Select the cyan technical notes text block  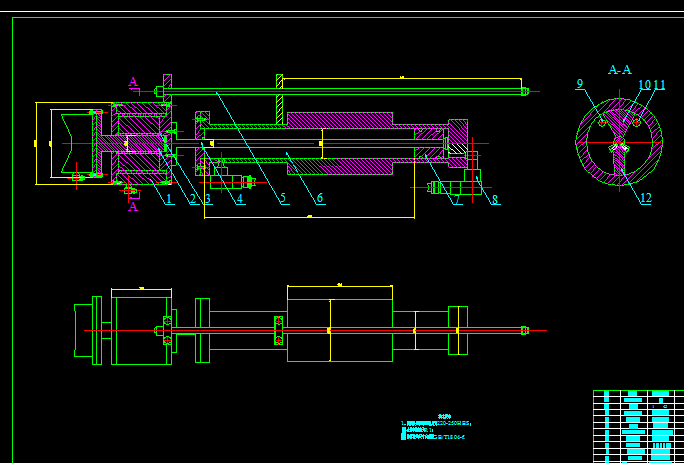pyautogui.click(x=436, y=427)
